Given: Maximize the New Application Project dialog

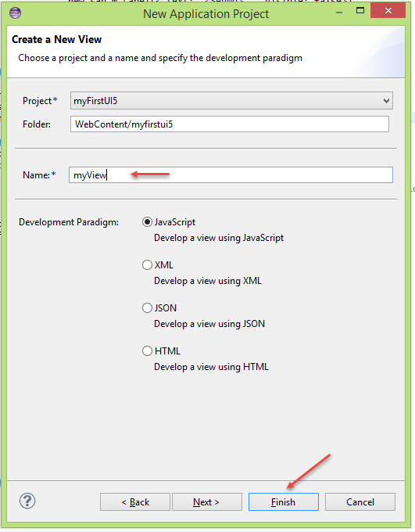Looking at the screenshot, I should pos(360,10).
